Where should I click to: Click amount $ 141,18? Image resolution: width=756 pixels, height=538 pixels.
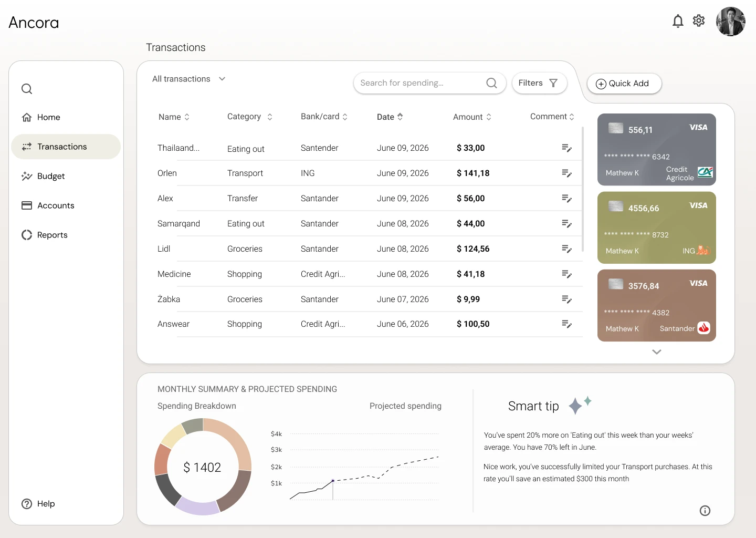tap(473, 173)
